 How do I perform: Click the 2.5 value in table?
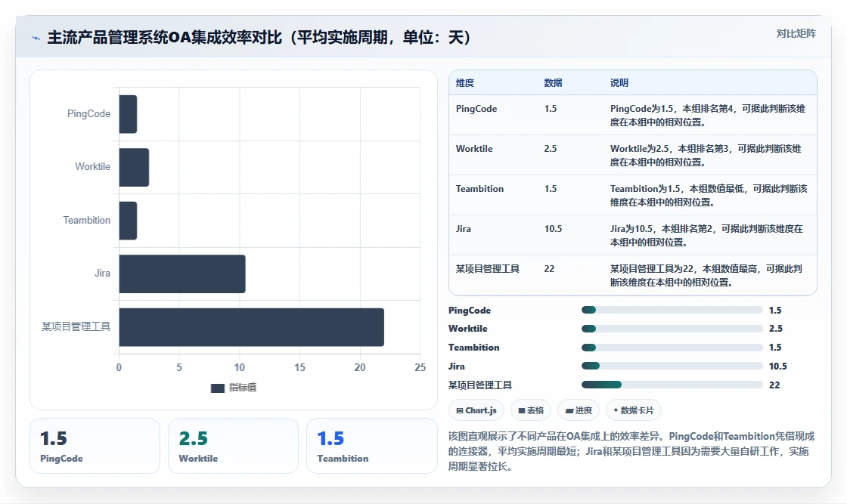(x=551, y=148)
